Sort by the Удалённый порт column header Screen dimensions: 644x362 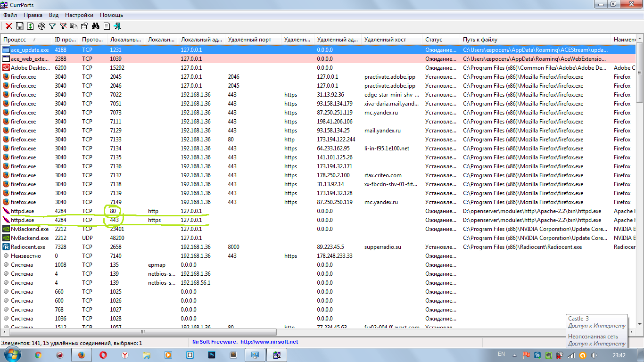pos(253,40)
